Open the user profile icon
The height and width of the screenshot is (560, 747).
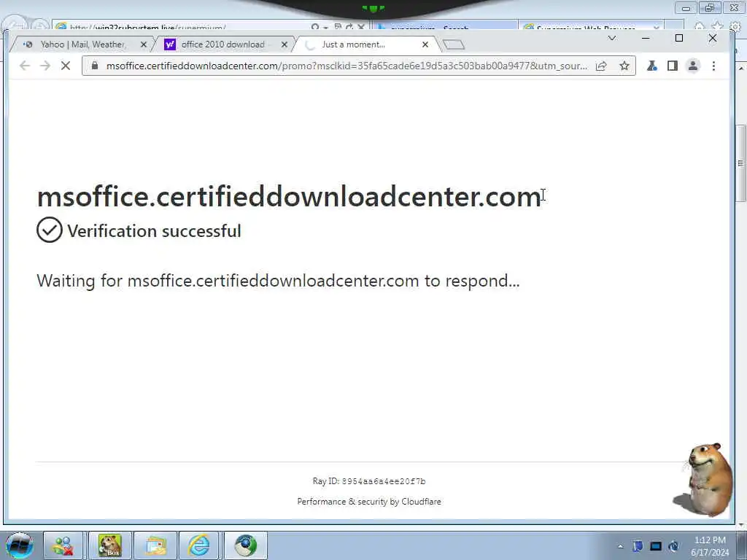pyautogui.click(x=693, y=66)
